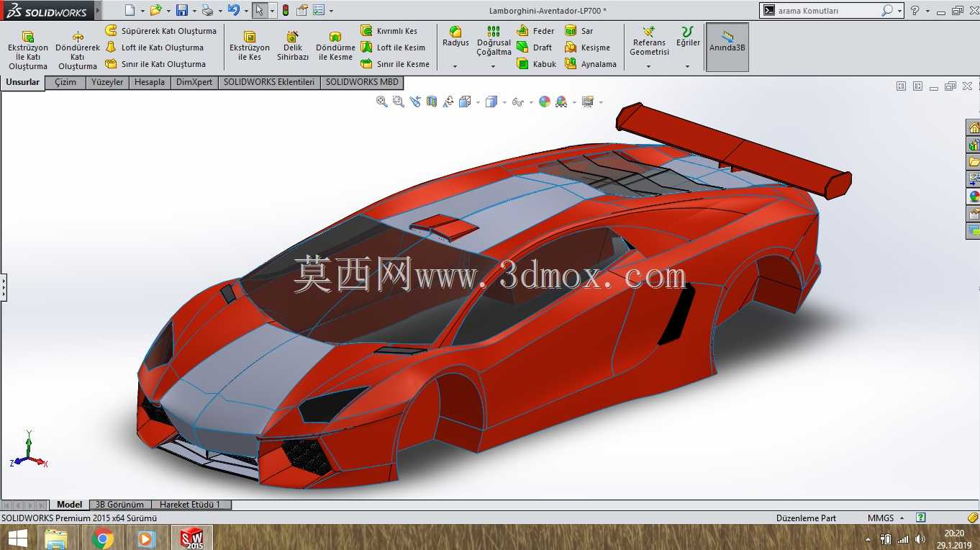Switch to the Çizim tab

point(65,82)
